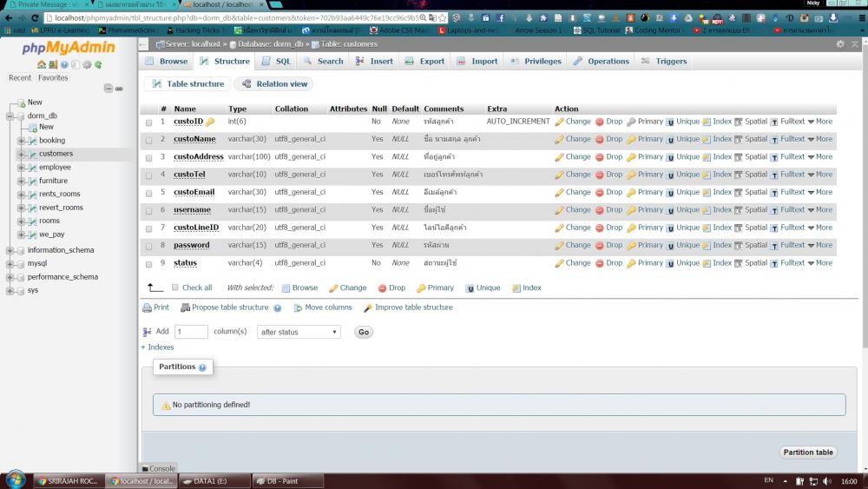This screenshot has height=489, width=868.
Task: Click With selected Browse icon
Action: pyautogui.click(x=286, y=288)
